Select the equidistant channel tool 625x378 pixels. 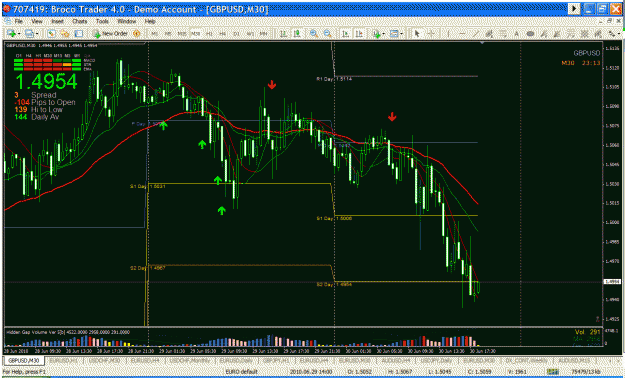coord(489,34)
